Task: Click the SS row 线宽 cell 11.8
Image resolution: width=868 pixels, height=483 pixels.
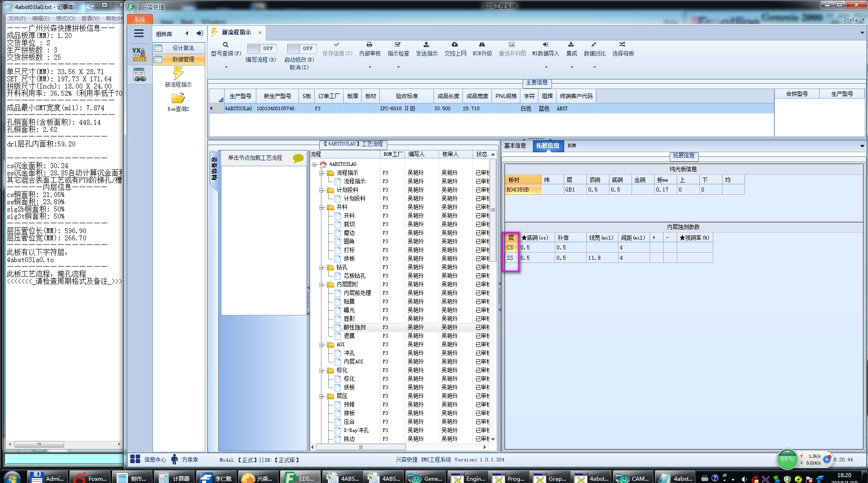Action: point(602,258)
